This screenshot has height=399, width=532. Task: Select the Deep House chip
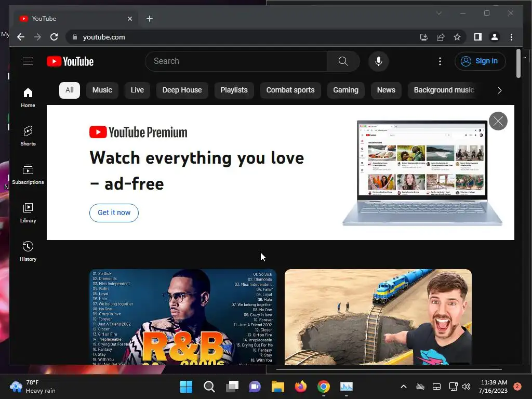click(182, 90)
